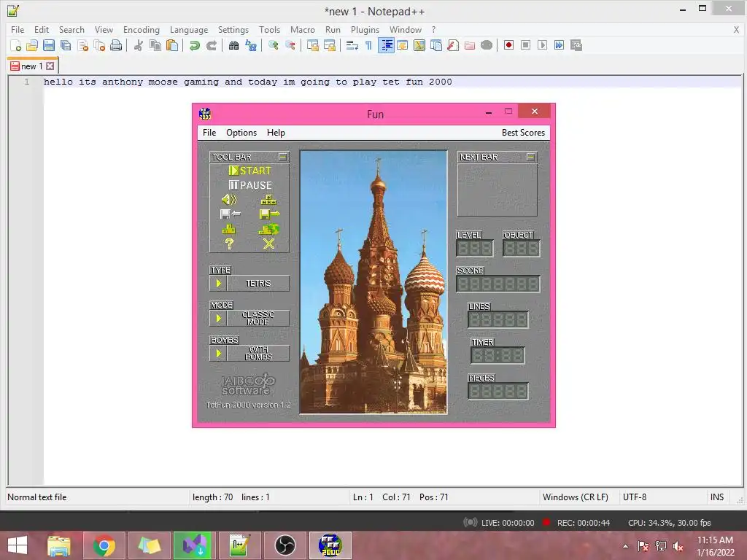Switch to OBS Studio on taskbar
Image resolution: width=747 pixels, height=560 pixels.
285,545
